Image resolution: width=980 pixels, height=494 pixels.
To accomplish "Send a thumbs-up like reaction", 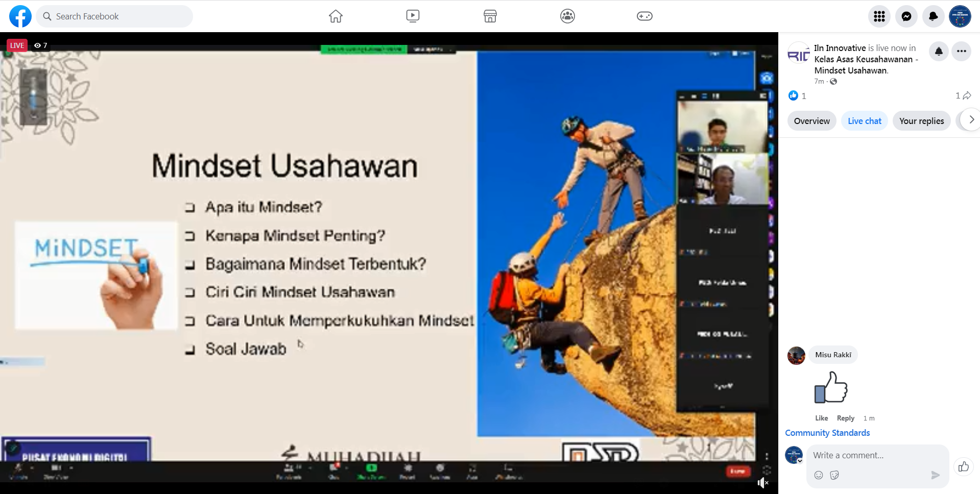I will click(x=964, y=466).
